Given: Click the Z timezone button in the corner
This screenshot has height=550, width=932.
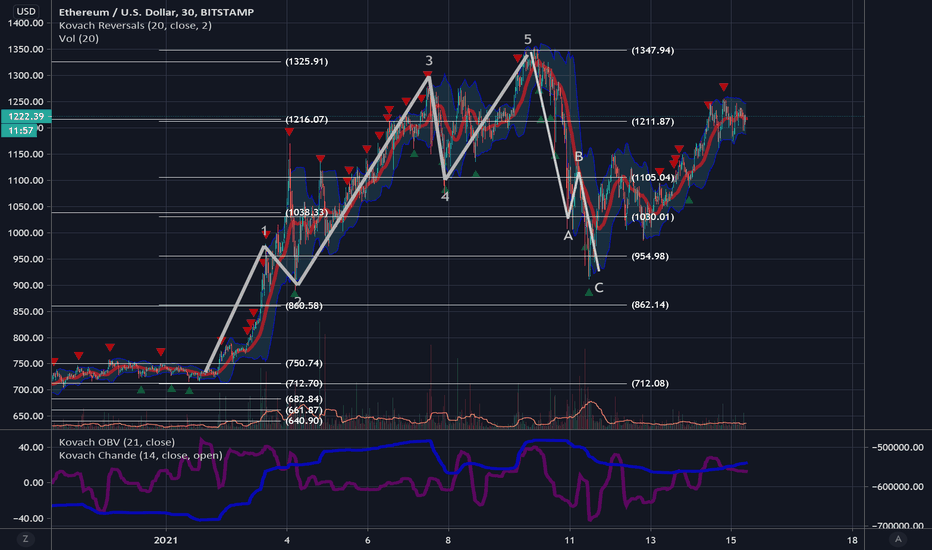Looking at the screenshot, I should click(26, 539).
